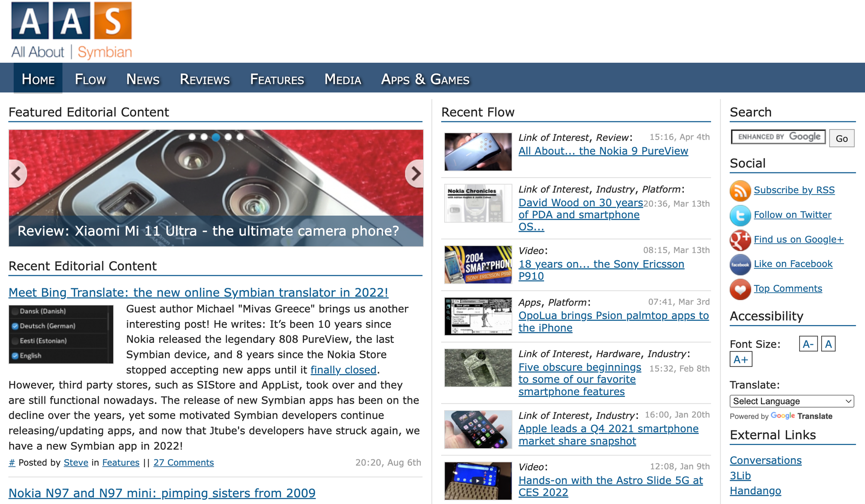Open author Steve's profile link
The image size is (865, 504).
76,463
